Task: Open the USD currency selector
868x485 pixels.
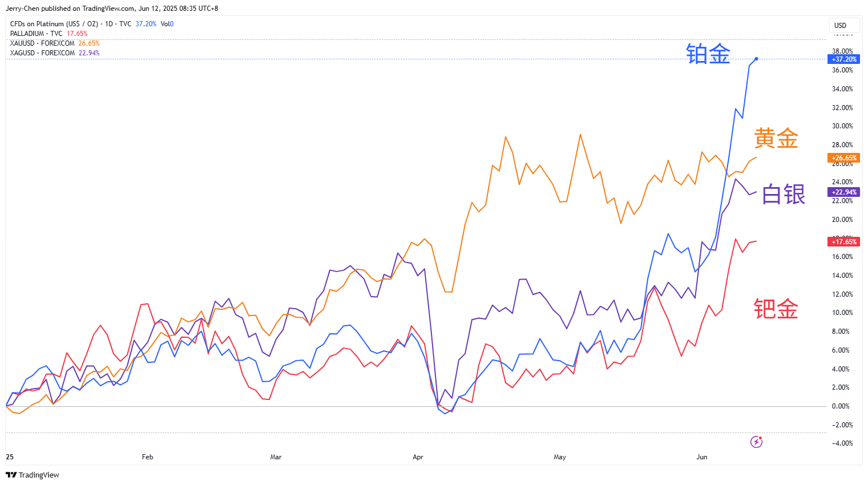Action: pyautogui.click(x=840, y=25)
